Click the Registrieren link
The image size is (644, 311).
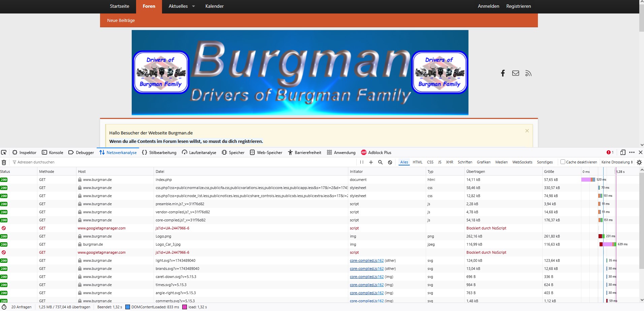518,6
